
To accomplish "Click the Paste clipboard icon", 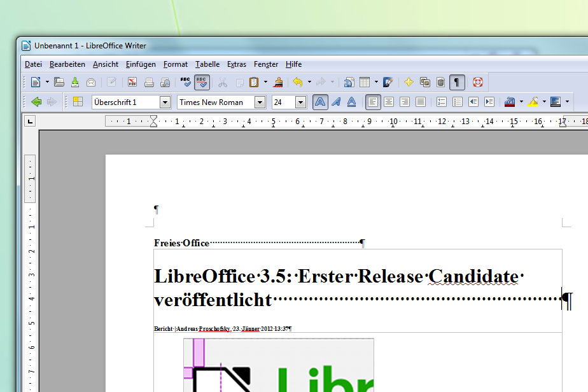I will tap(254, 82).
